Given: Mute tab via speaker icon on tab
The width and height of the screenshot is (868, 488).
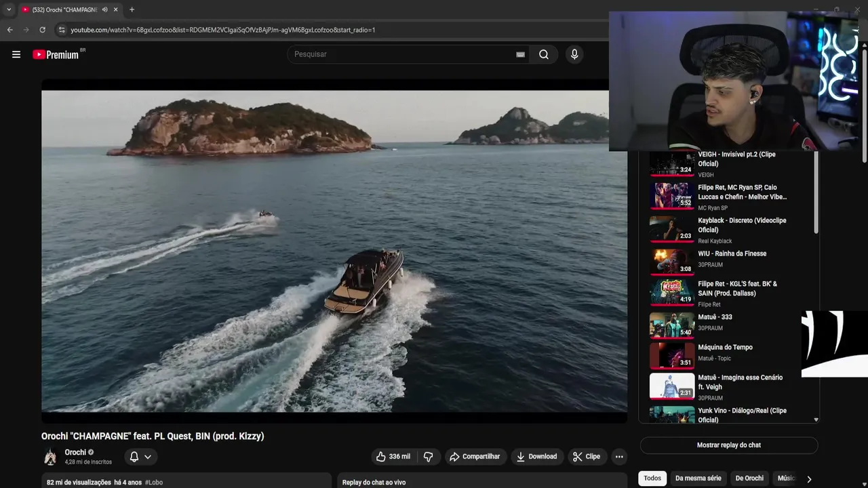Looking at the screenshot, I should click(x=104, y=9).
